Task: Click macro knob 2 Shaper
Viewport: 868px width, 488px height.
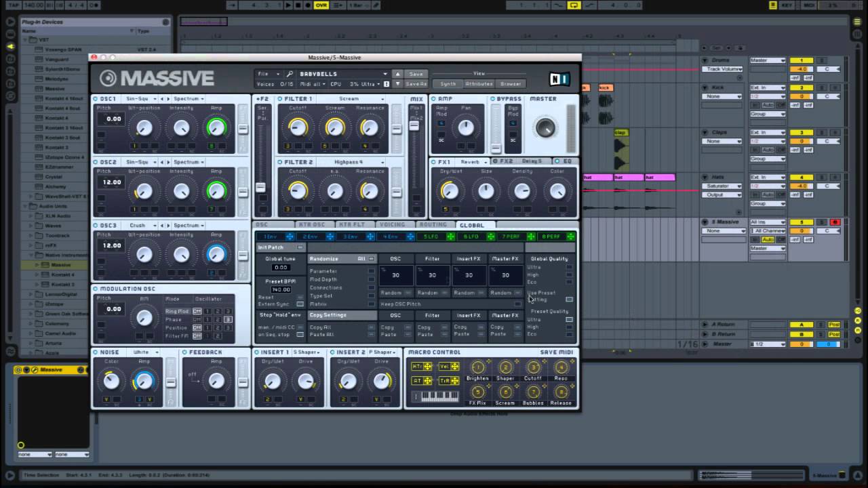Action: 505,367
